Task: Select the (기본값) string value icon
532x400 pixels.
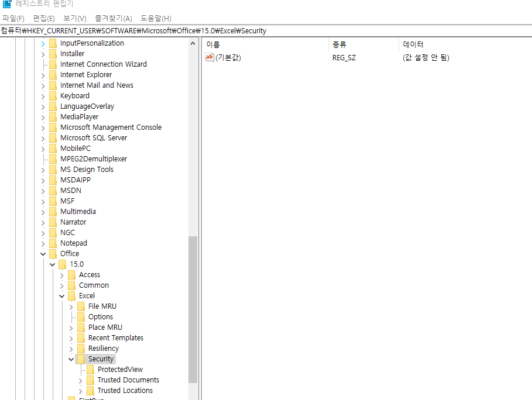Action: pyautogui.click(x=210, y=57)
